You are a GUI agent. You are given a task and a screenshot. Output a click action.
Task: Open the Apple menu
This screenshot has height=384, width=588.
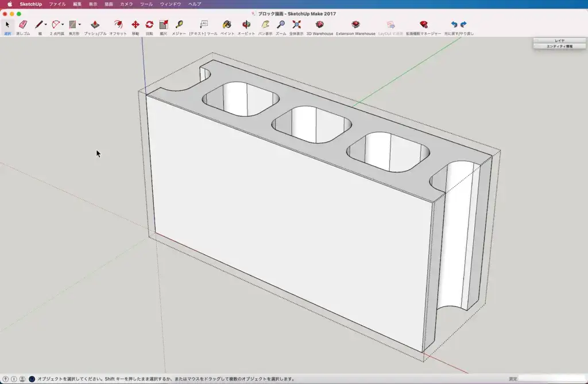pyautogui.click(x=10, y=4)
